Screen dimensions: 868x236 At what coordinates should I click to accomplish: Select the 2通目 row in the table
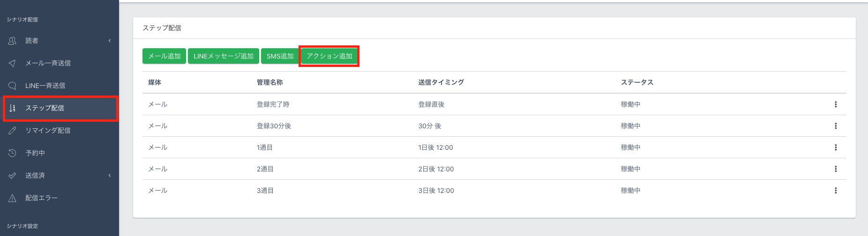tap(265, 169)
